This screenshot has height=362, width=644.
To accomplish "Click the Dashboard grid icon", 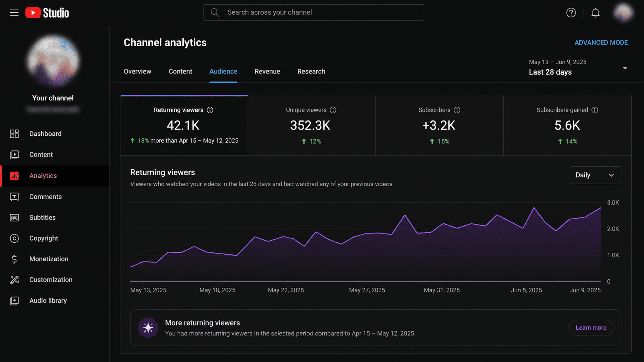I will [x=14, y=133].
